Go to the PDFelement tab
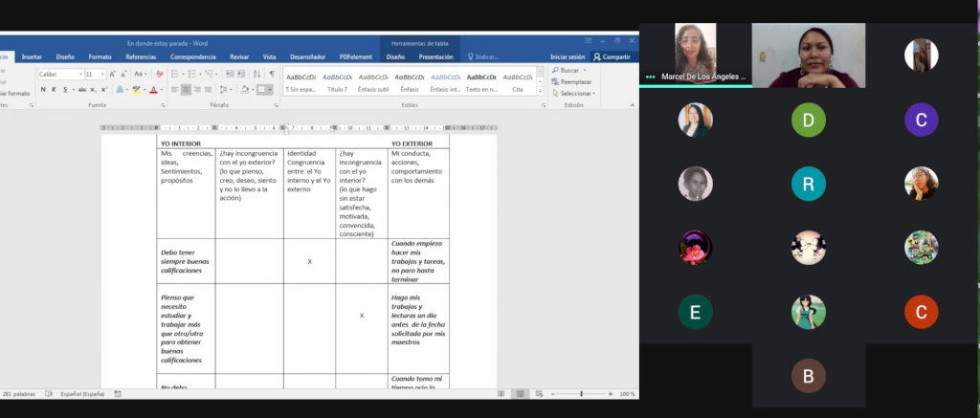 (356, 56)
